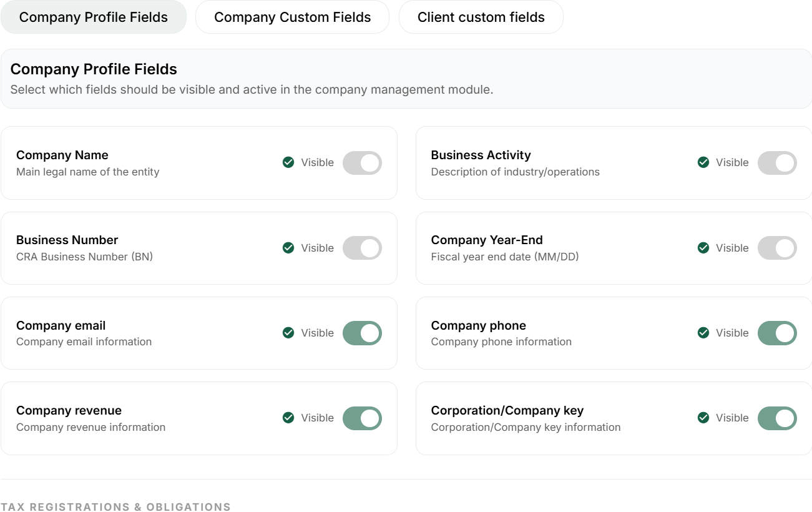This screenshot has height=512, width=812.
Task: Click the 'Company Name' field title
Action: (x=62, y=155)
